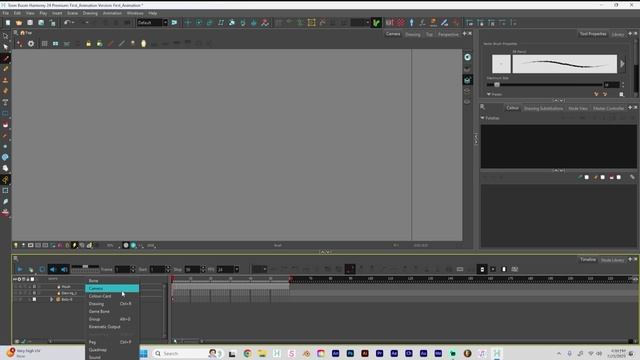The width and height of the screenshot is (640, 360).
Task: Choose the Stamp tool in left toolbar
Action: (5, 80)
